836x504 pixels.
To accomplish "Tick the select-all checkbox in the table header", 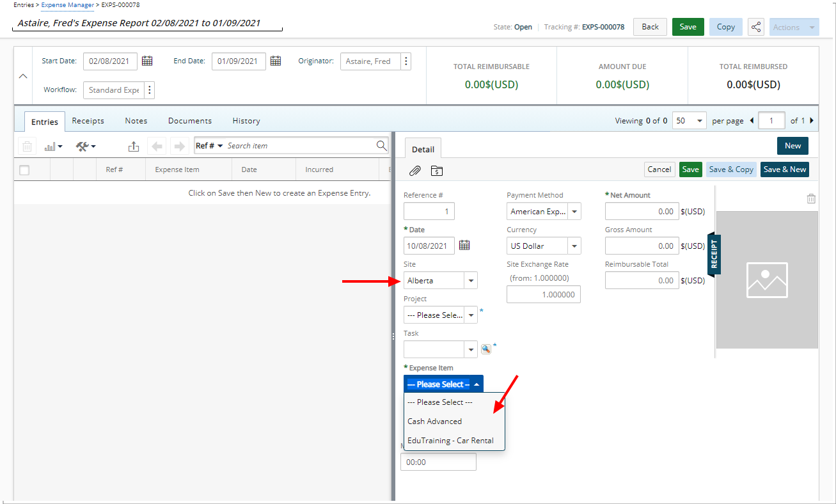I will coord(24,170).
